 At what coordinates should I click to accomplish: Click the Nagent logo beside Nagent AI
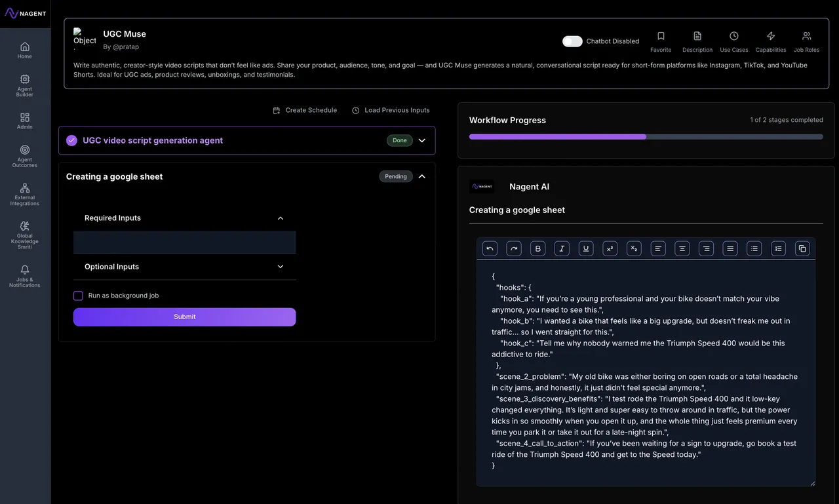[x=482, y=187]
